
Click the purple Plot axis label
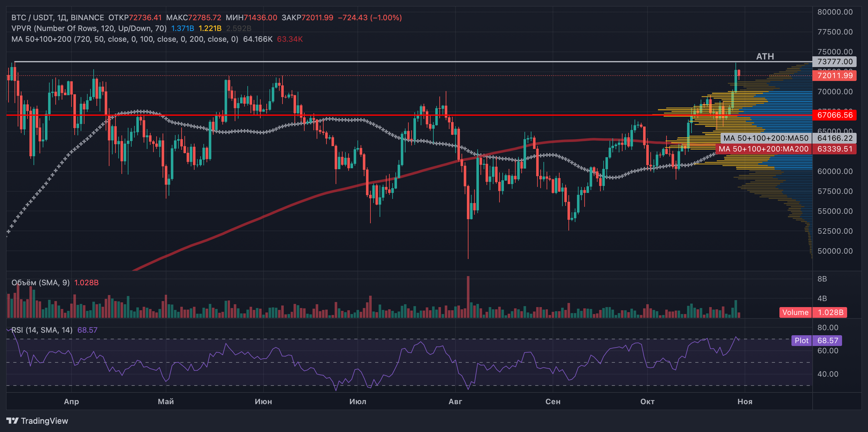pyautogui.click(x=801, y=340)
